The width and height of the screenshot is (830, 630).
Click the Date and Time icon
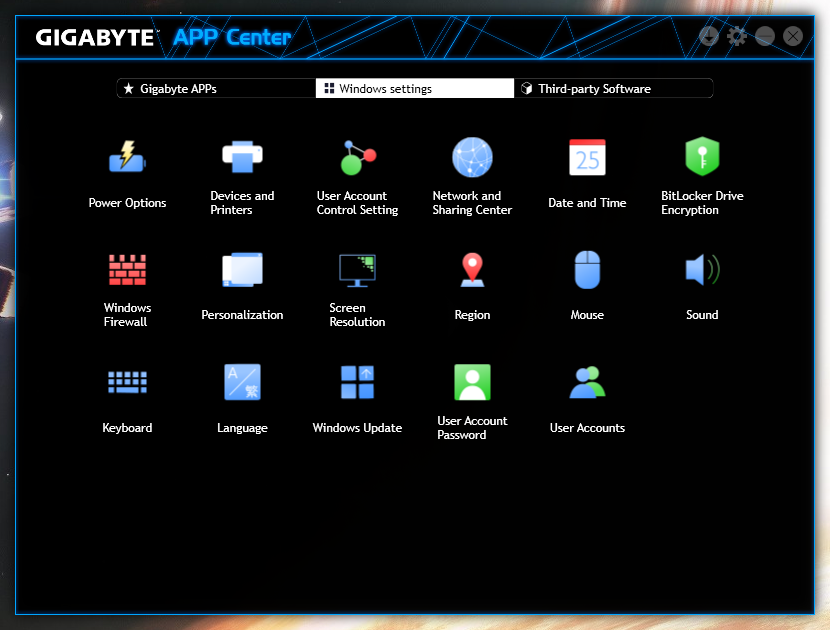tap(587, 158)
